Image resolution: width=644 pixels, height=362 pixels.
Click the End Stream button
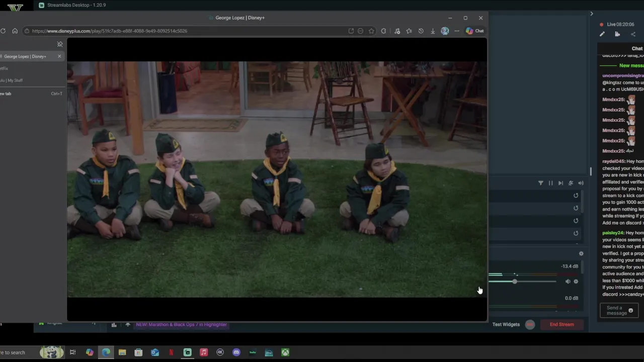coord(561,324)
